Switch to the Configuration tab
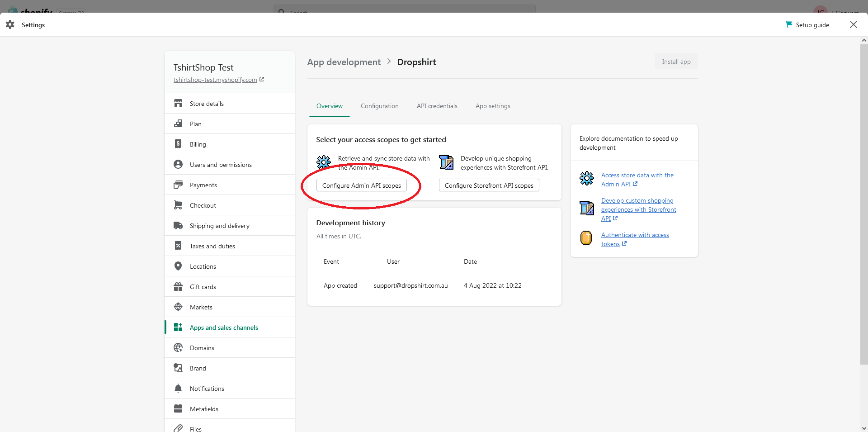The height and width of the screenshot is (432, 868). point(380,106)
